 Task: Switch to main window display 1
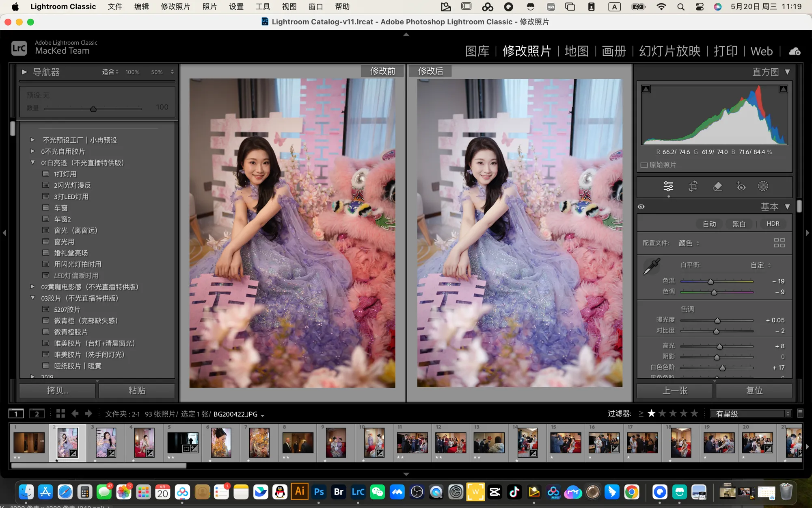[x=16, y=414]
